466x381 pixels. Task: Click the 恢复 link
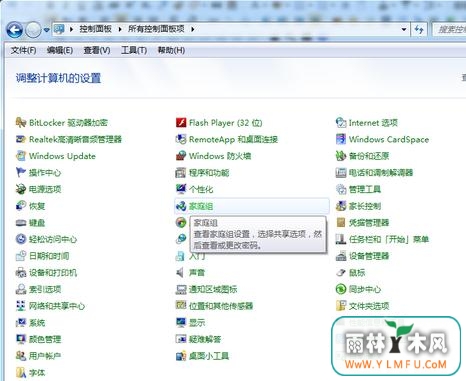37,206
